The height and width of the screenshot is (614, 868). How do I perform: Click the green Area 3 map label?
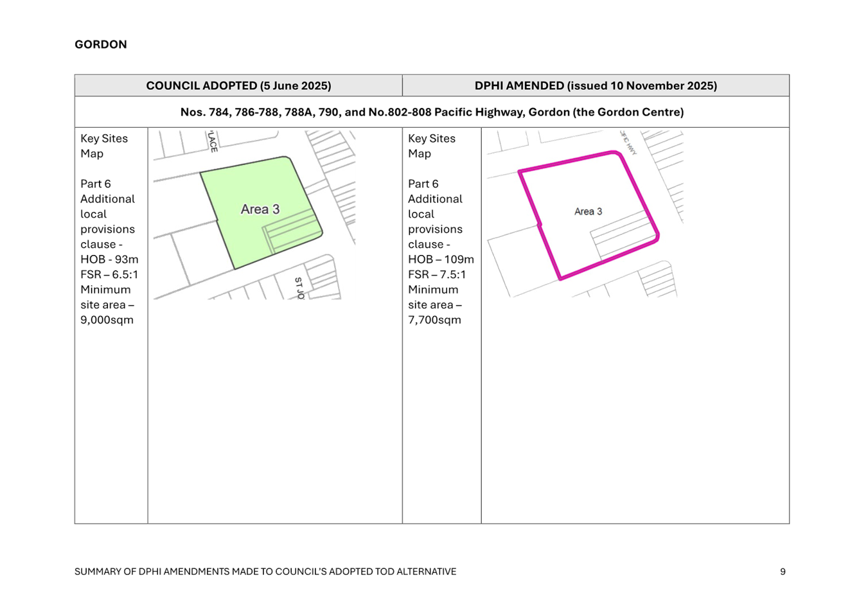(260, 209)
